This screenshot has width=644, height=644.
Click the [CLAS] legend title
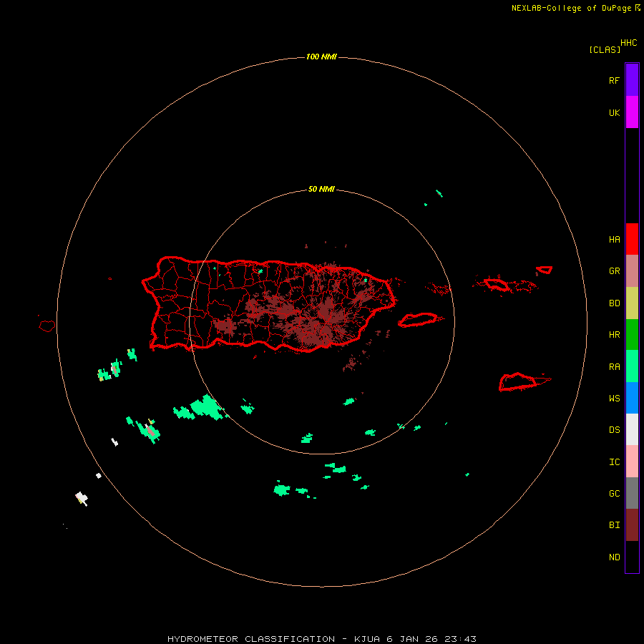point(605,49)
